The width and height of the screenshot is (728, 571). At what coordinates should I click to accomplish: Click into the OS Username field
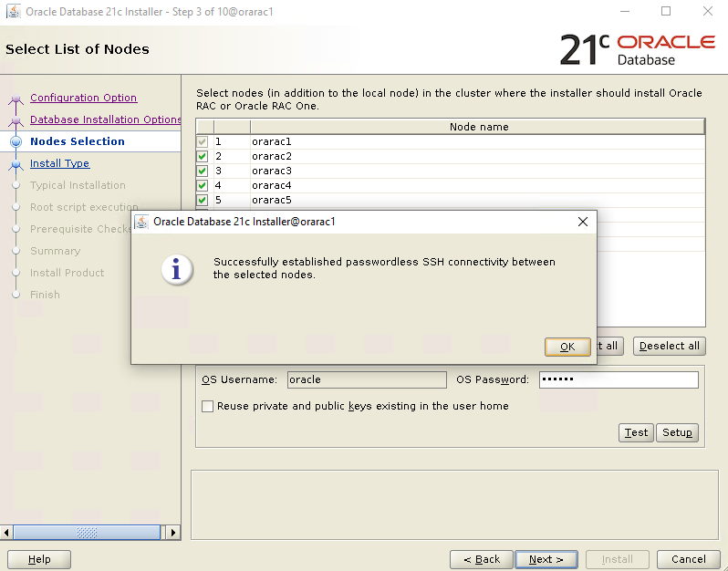click(367, 379)
